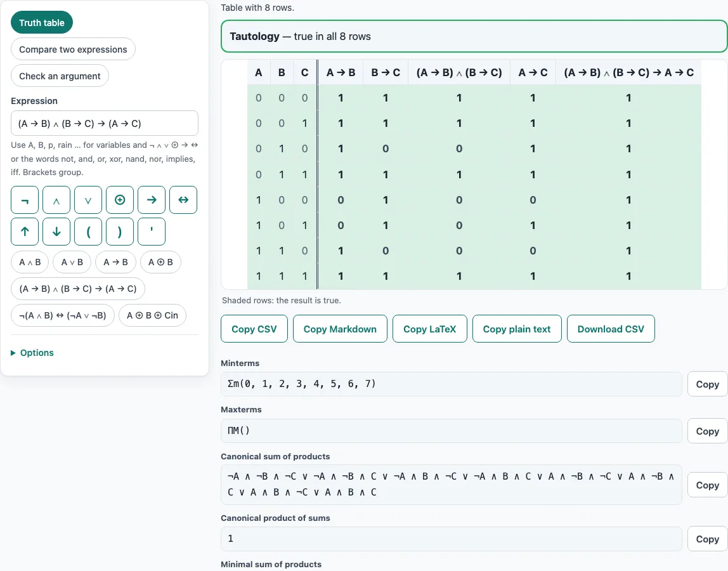Image resolution: width=728 pixels, height=571 pixels.
Task: Insert the prime (') negation symbol
Action: (152, 232)
